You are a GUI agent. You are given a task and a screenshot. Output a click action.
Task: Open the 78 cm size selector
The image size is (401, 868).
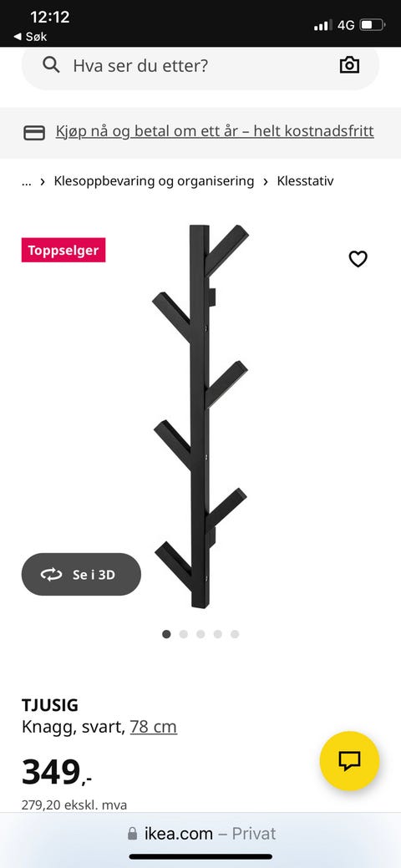[x=154, y=726]
